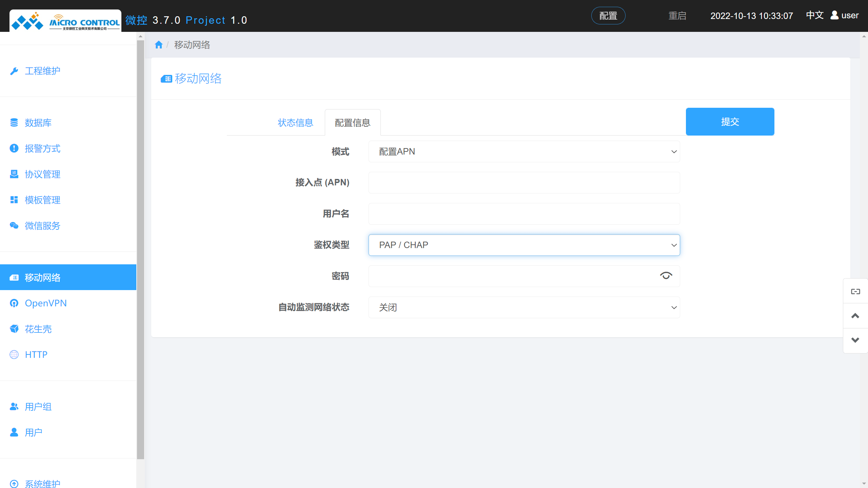
Task: Collapse the panel using the up chevron
Action: [x=855, y=316]
